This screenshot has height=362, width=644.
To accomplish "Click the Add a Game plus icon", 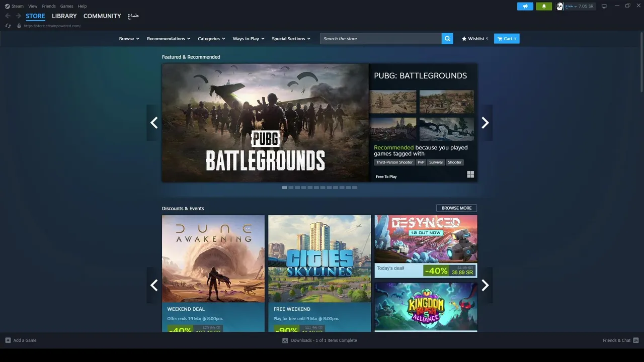I will point(8,340).
